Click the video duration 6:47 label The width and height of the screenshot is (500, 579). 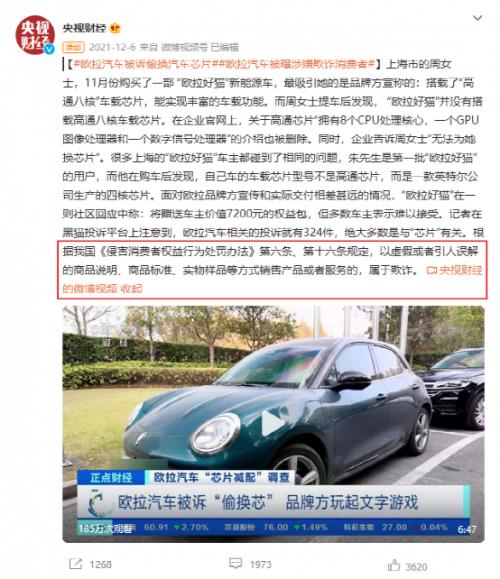tap(466, 530)
